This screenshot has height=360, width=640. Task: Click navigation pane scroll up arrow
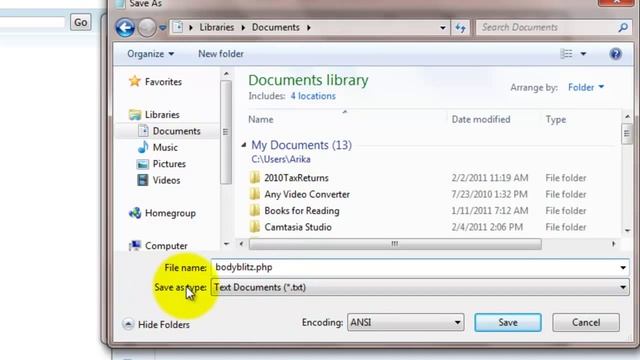[226, 74]
